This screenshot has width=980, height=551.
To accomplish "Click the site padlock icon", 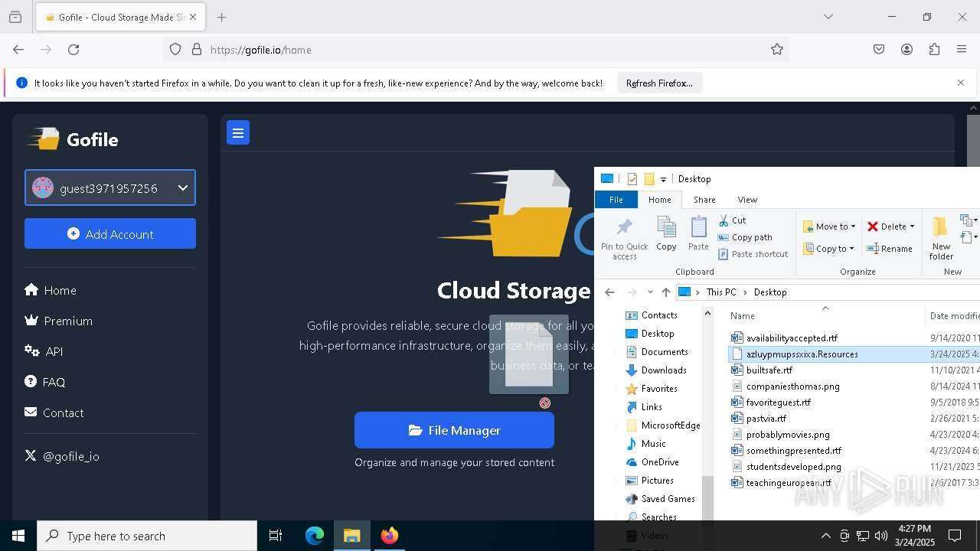I will tap(197, 50).
